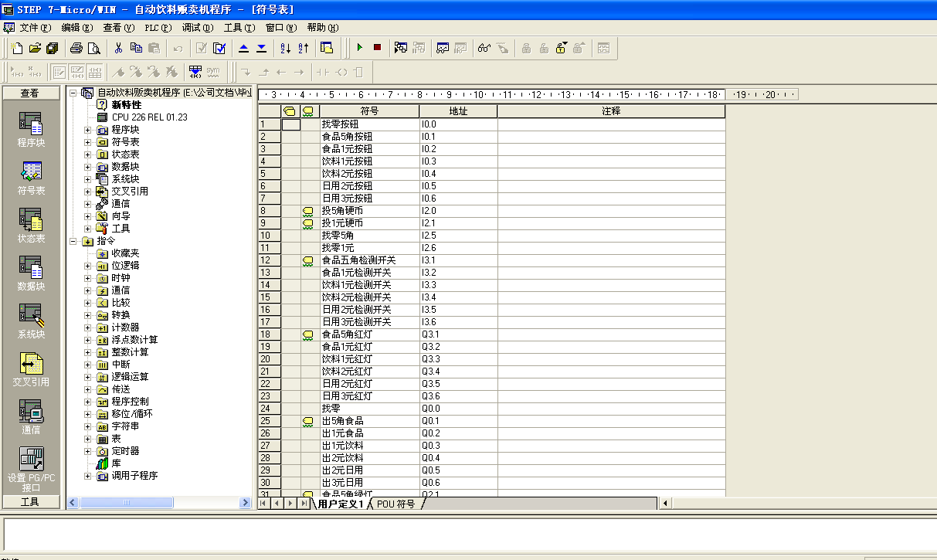Open Cross Reference in the navigation bar
The height and width of the screenshot is (560, 937).
pos(32,369)
